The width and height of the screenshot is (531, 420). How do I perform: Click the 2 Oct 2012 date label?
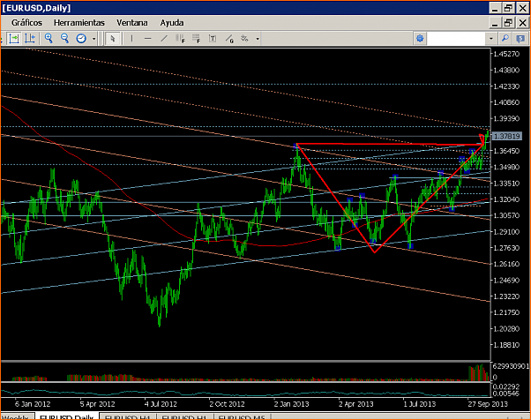pyautogui.click(x=227, y=404)
